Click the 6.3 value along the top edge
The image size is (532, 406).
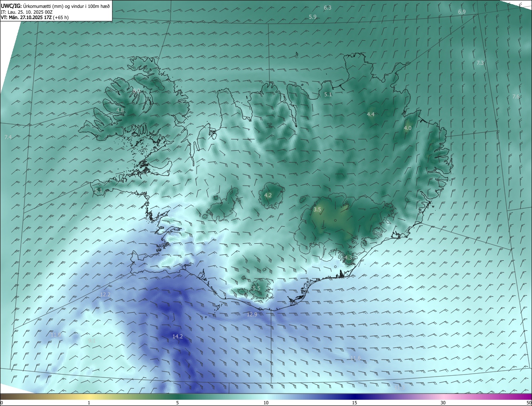(x=328, y=7)
